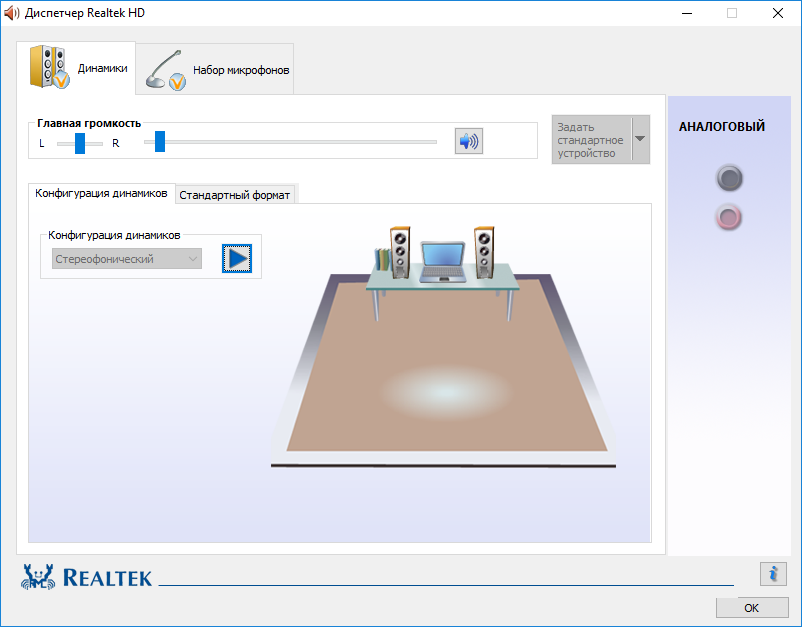
Task: Mute speakers with the volume icon button
Action: (x=469, y=141)
